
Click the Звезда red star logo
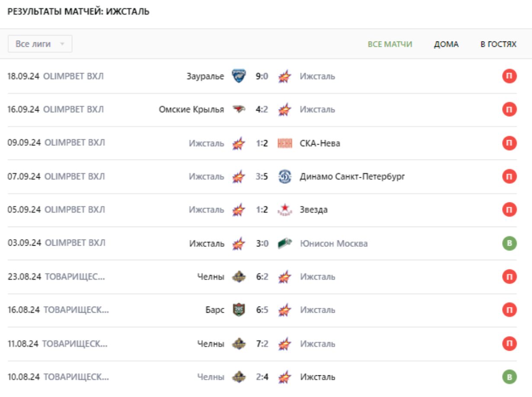285,210
